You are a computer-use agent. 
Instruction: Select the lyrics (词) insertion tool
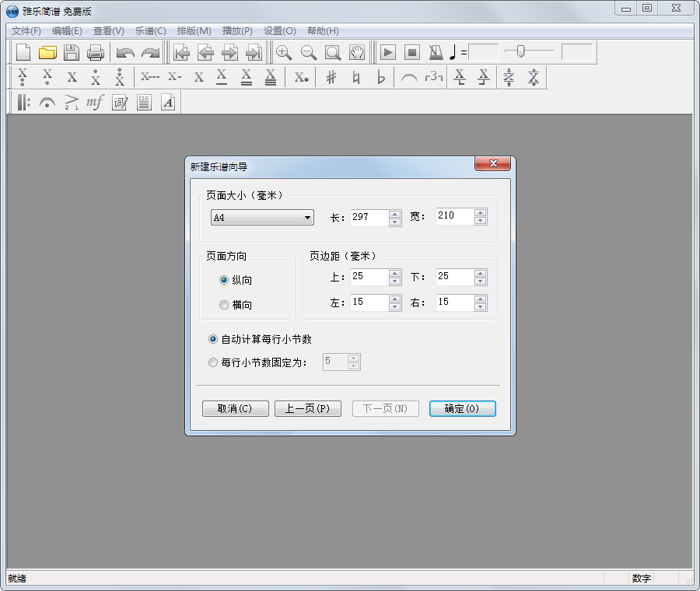coord(119,101)
